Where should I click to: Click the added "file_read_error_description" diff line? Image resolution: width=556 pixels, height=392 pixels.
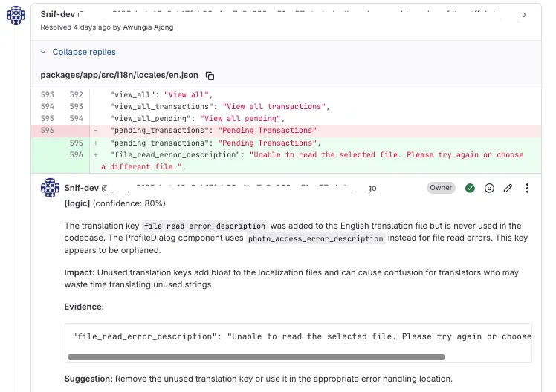point(286,161)
